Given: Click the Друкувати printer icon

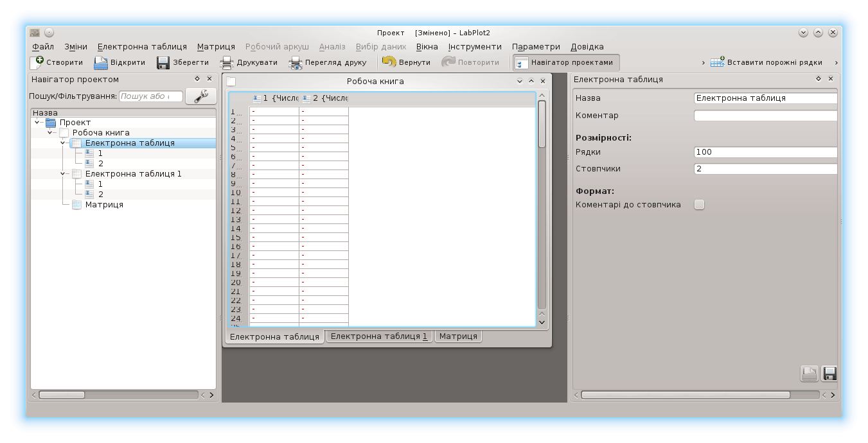Looking at the screenshot, I should (x=226, y=62).
